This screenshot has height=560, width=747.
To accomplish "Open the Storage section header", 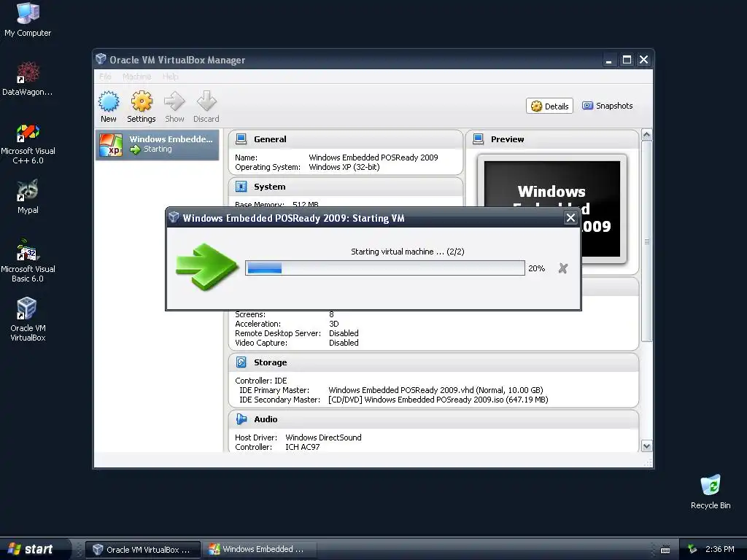I will coord(433,362).
